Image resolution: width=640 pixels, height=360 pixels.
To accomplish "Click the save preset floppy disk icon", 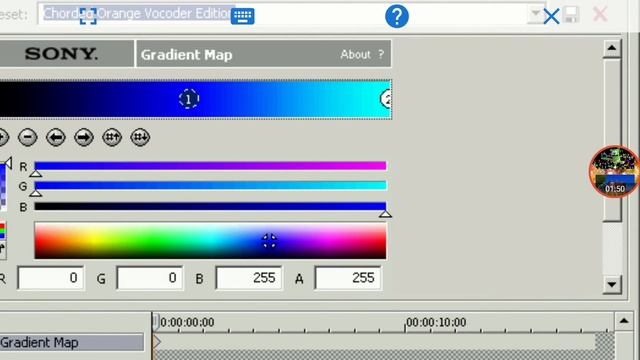I will click(x=571, y=15).
